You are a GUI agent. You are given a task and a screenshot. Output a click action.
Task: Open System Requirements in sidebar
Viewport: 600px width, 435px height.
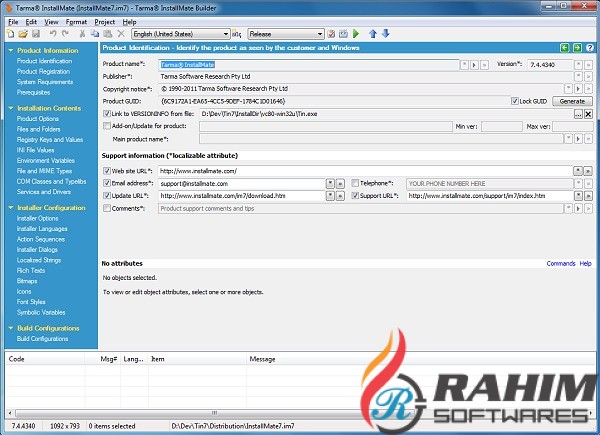click(45, 82)
